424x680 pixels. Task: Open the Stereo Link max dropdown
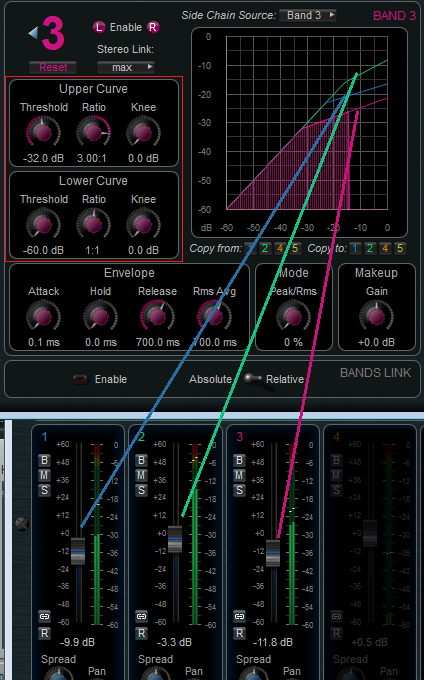pos(126,67)
